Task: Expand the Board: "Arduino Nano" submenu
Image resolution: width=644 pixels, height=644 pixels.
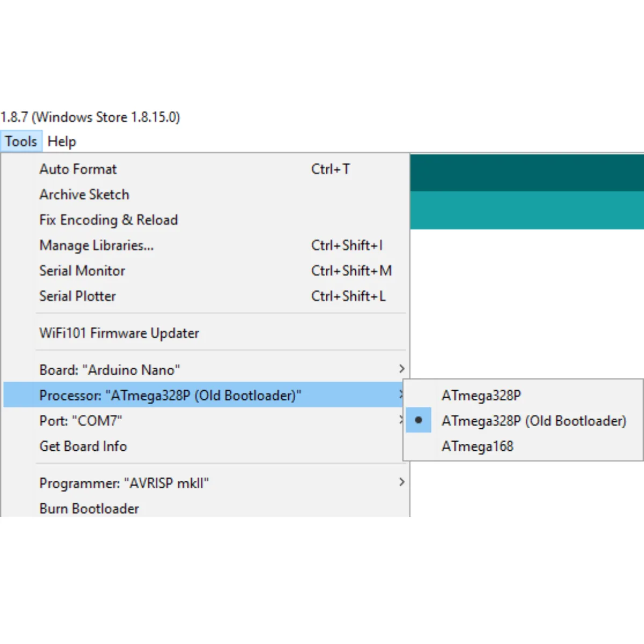Action: (206, 370)
